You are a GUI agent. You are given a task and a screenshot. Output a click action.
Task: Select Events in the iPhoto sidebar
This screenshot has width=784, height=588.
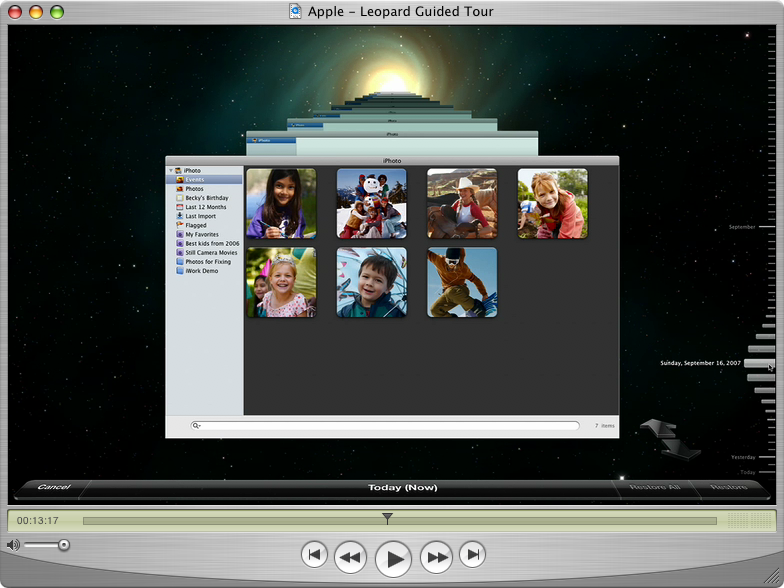tap(204, 180)
